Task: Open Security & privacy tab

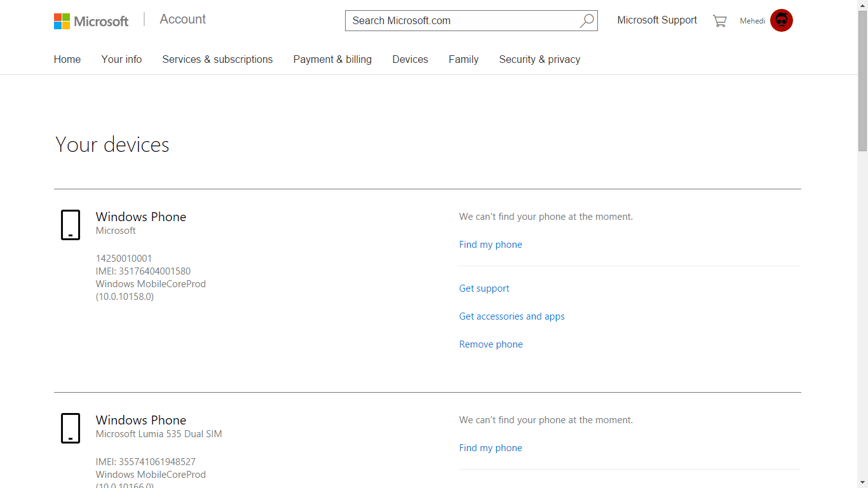Action: tap(539, 59)
